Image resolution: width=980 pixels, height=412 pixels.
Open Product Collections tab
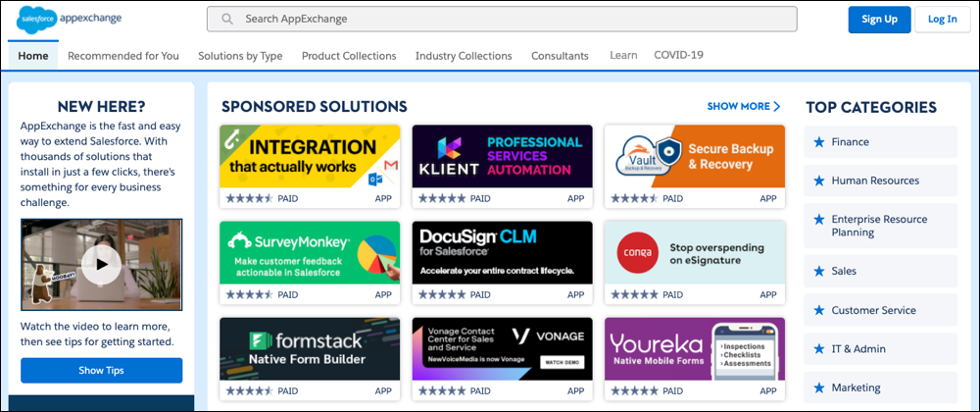click(349, 56)
